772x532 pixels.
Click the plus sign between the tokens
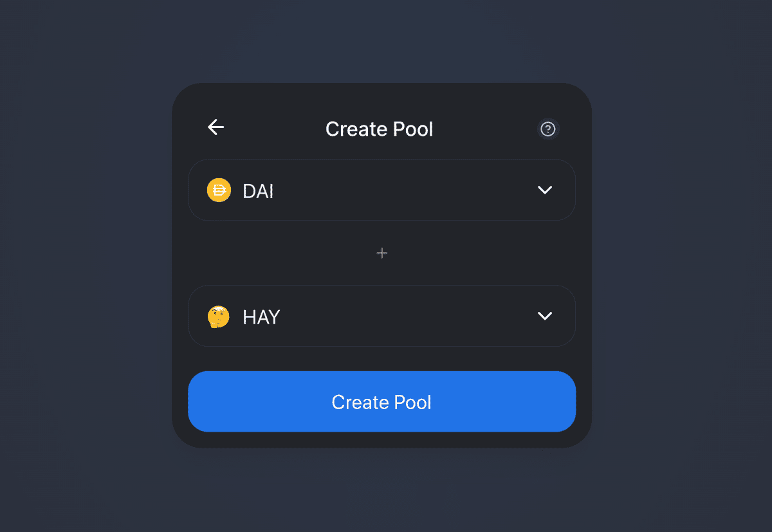381,253
